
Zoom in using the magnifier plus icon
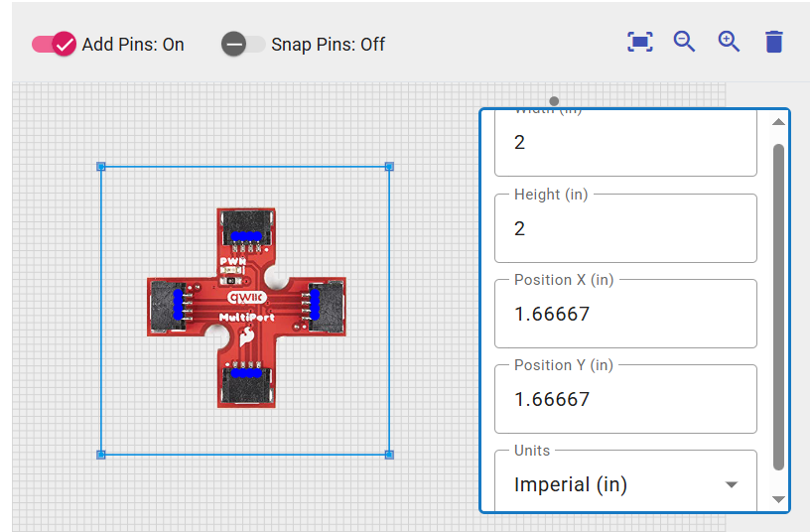(729, 42)
